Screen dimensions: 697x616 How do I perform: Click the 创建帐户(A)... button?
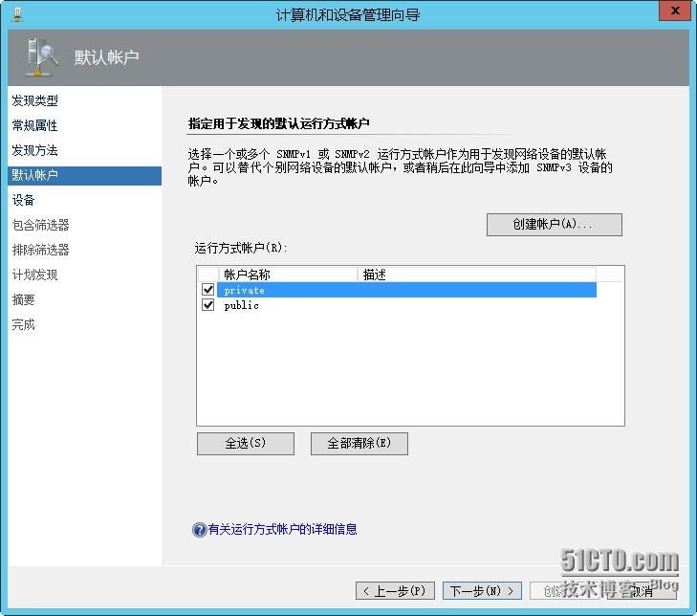555,225
